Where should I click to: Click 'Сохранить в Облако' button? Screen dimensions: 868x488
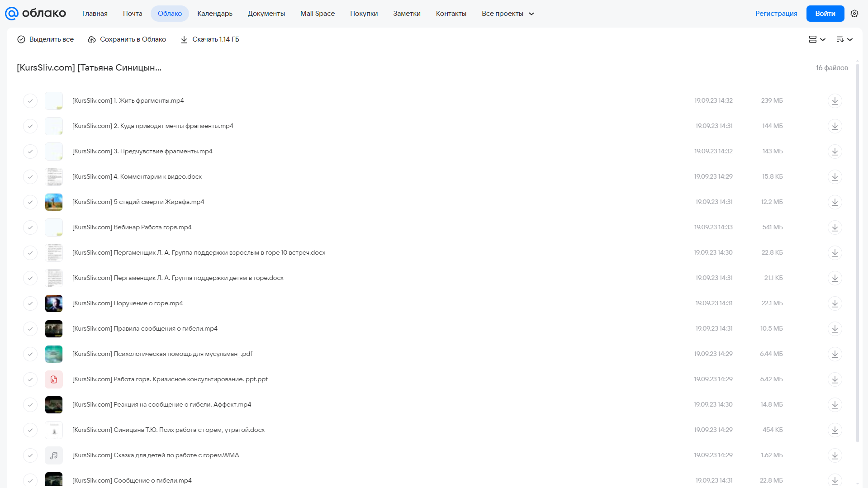[127, 39]
